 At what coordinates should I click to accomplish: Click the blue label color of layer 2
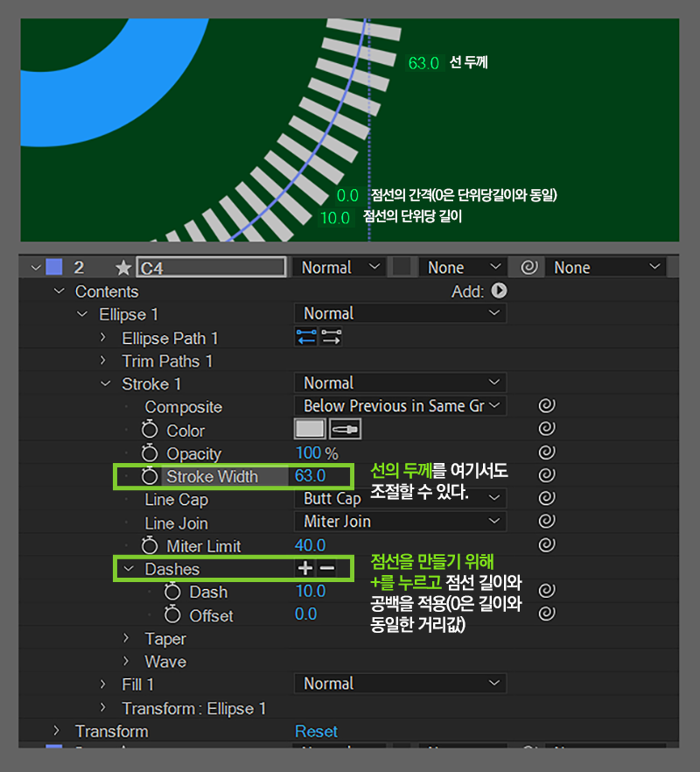point(54,267)
